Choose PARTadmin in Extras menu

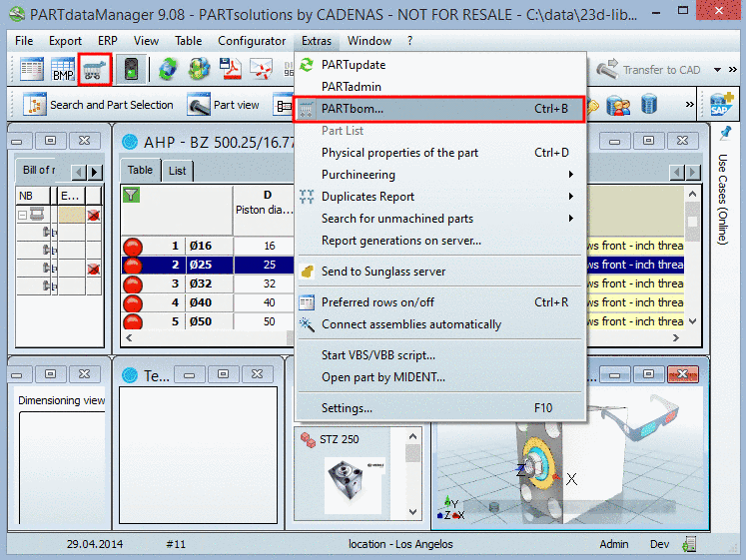click(x=437, y=87)
